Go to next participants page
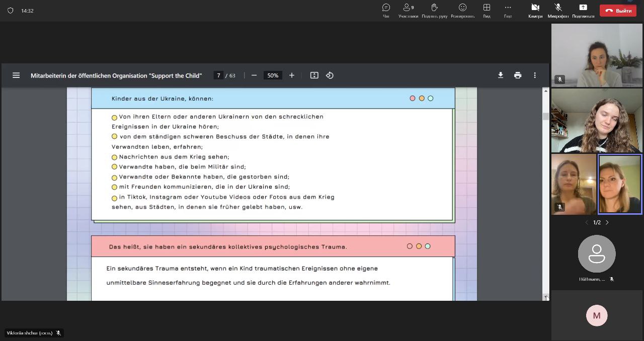 point(607,222)
